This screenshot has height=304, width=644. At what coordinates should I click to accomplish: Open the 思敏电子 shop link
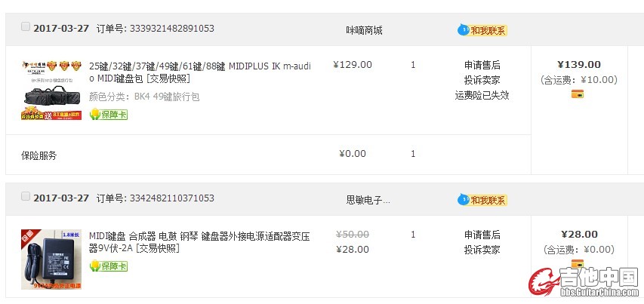(368, 200)
